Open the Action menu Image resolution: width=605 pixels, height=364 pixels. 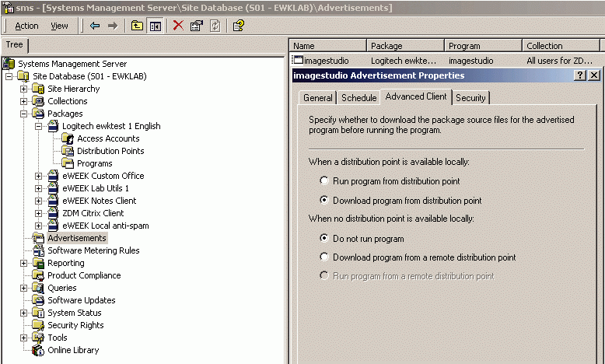pos(26,26)
